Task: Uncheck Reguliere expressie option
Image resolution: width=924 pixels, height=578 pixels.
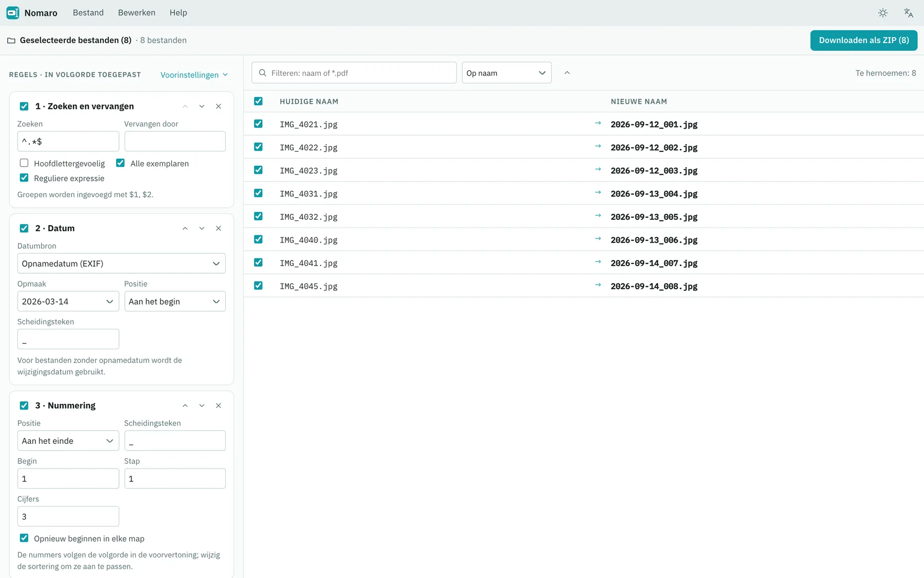Action: [x=24, y=178]
